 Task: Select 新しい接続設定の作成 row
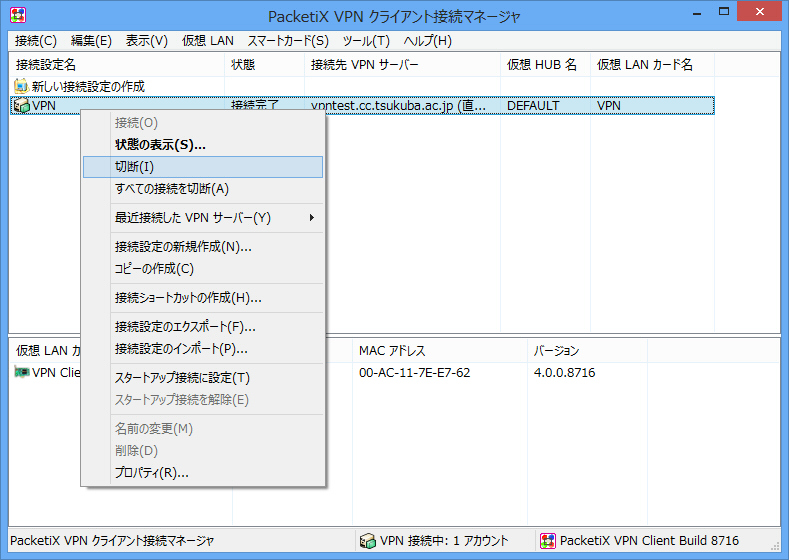[x=362, y=87]
